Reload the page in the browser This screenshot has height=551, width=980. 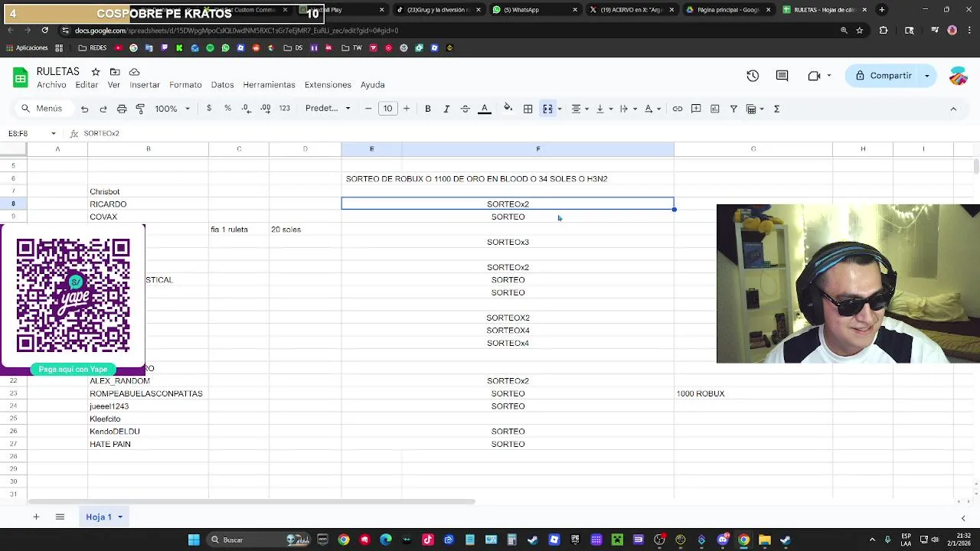pyautogui.click(x=44, y=31)
